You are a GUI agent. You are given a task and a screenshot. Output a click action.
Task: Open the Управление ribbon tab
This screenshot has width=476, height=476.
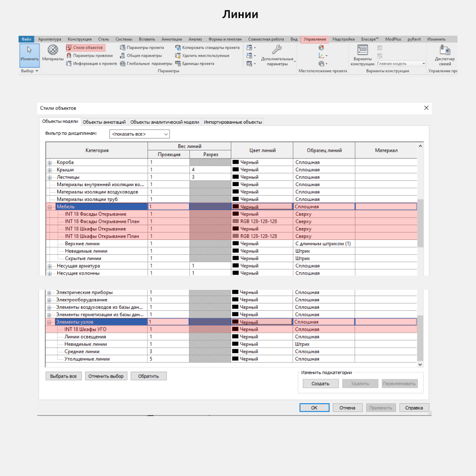point(315,39)
